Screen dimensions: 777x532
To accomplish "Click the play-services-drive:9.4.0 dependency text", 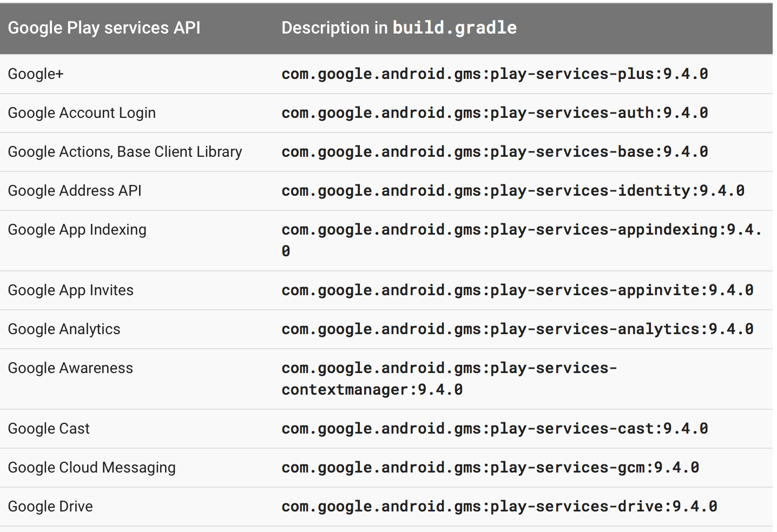I will 499,507.
